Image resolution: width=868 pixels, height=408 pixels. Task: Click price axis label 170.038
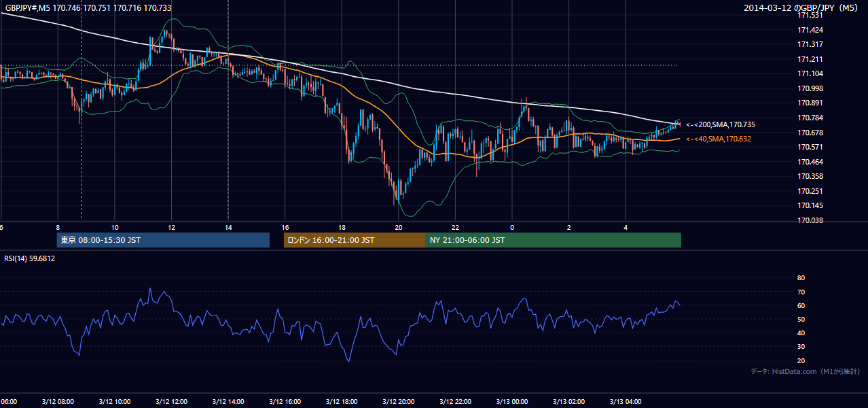coord(810,220)
